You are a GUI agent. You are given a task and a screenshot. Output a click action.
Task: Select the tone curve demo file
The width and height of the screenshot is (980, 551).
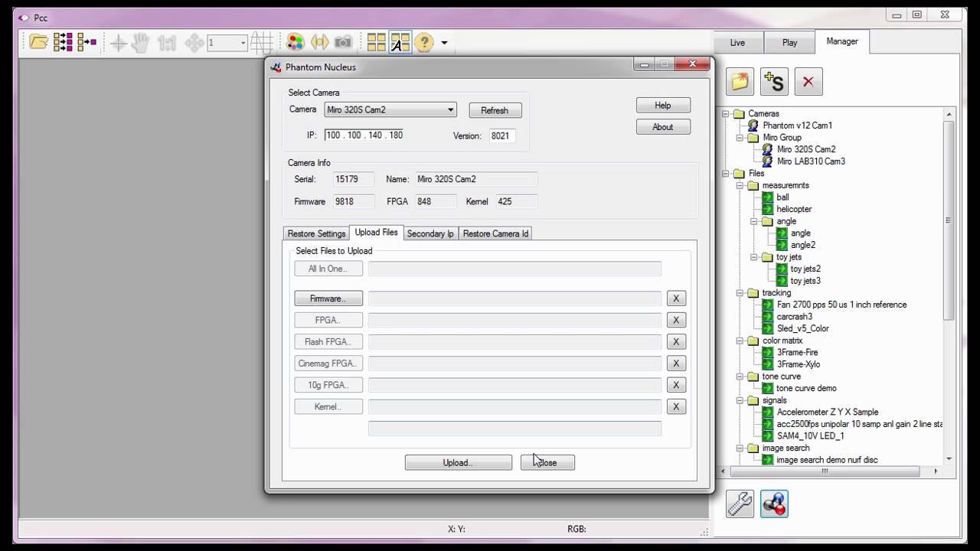806,388
